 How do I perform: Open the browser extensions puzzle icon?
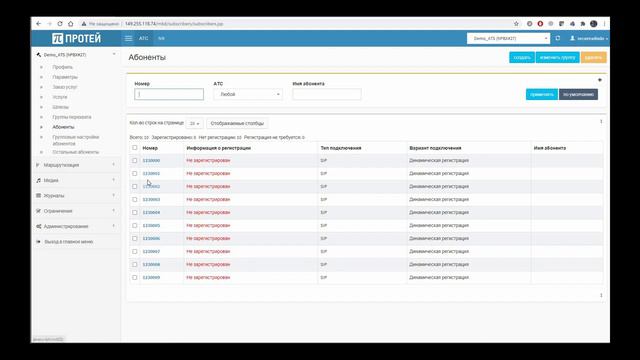583,24
